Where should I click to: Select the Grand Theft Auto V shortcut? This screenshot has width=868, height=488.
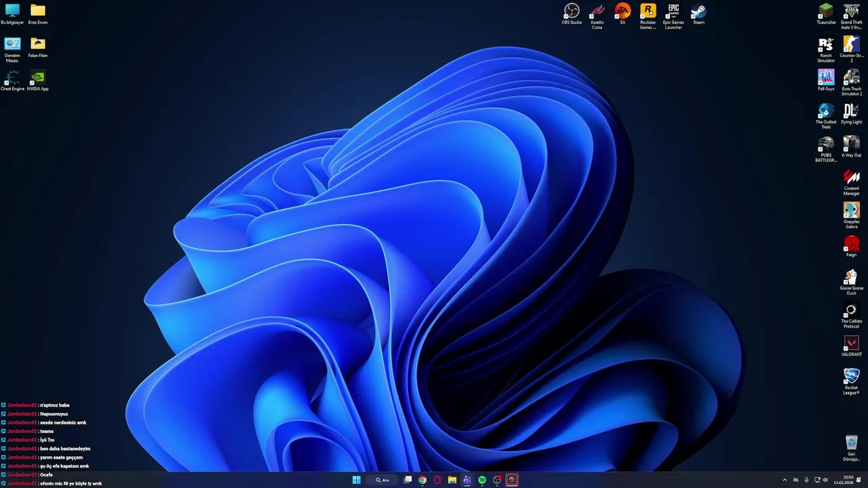(852, 16)
